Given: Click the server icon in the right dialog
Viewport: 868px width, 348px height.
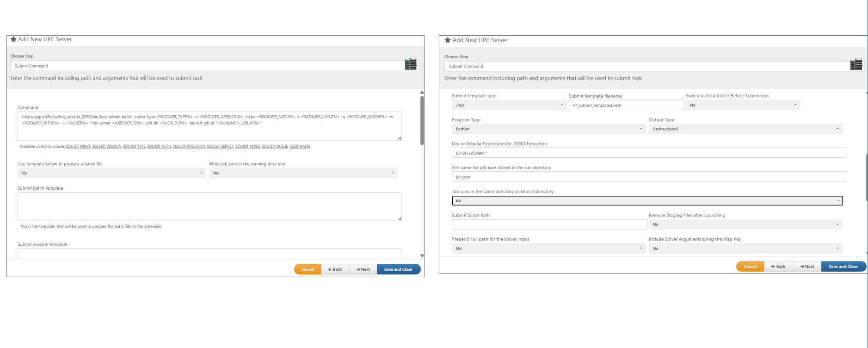Looking at the screenshot, I should pyautogui.click(x=856, y=64).
